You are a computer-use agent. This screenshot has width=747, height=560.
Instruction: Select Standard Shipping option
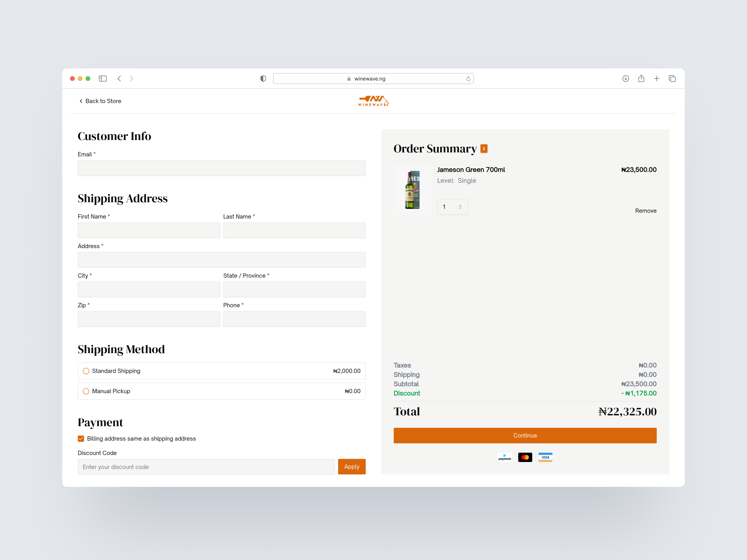[222, 371]
